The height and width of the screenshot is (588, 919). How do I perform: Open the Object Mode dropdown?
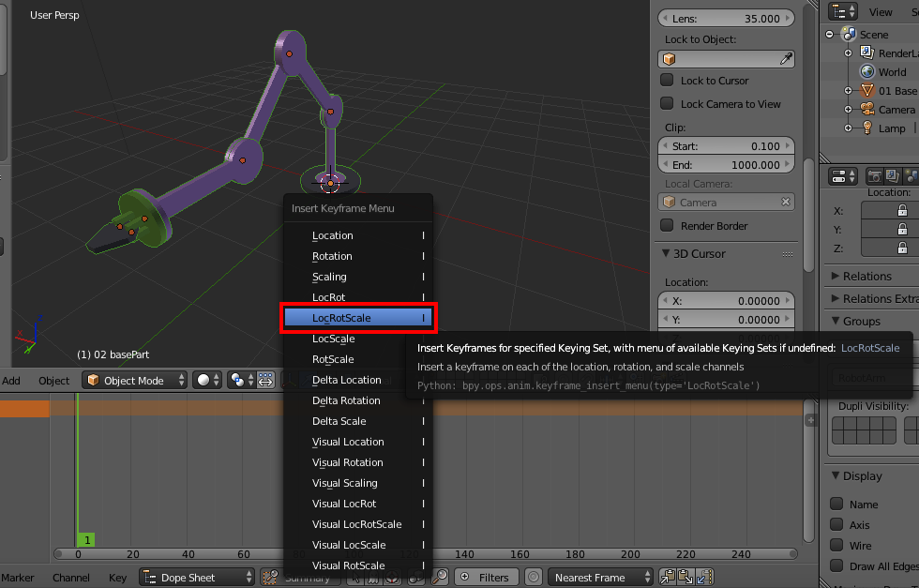tap(135, 380)
